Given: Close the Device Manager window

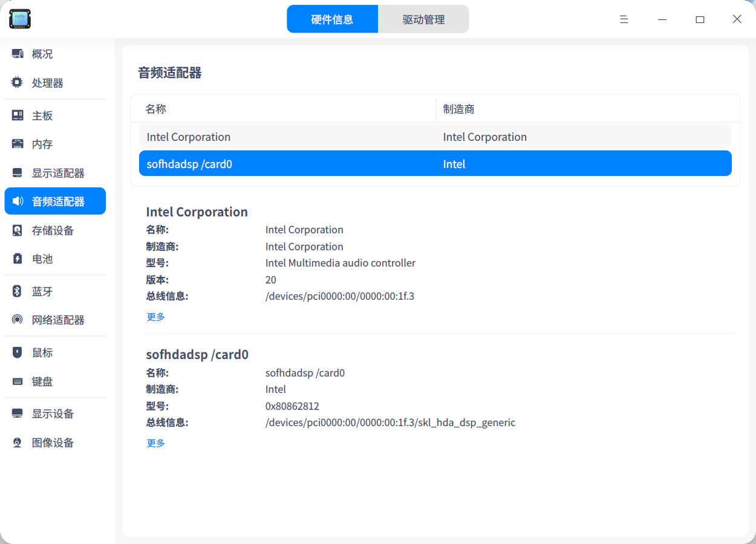Looking at the screenshot, I should (x=737, y=19).
